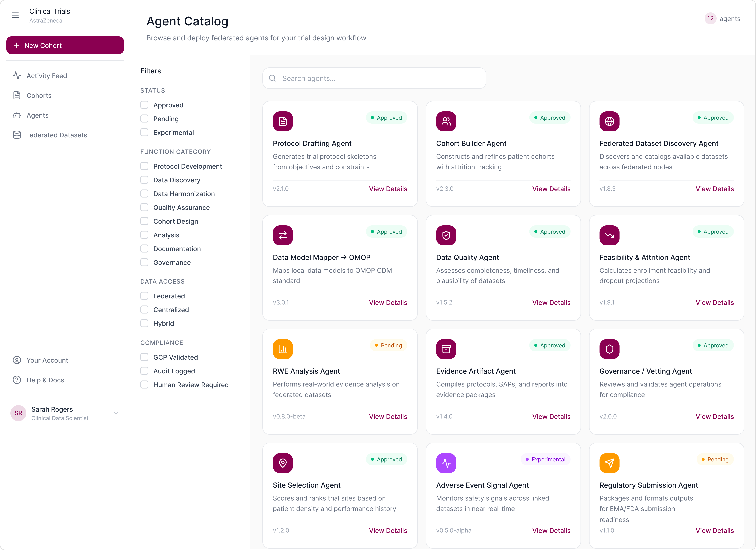
Task: Check the Centralized data access filter
Action: tap(144, 310)
